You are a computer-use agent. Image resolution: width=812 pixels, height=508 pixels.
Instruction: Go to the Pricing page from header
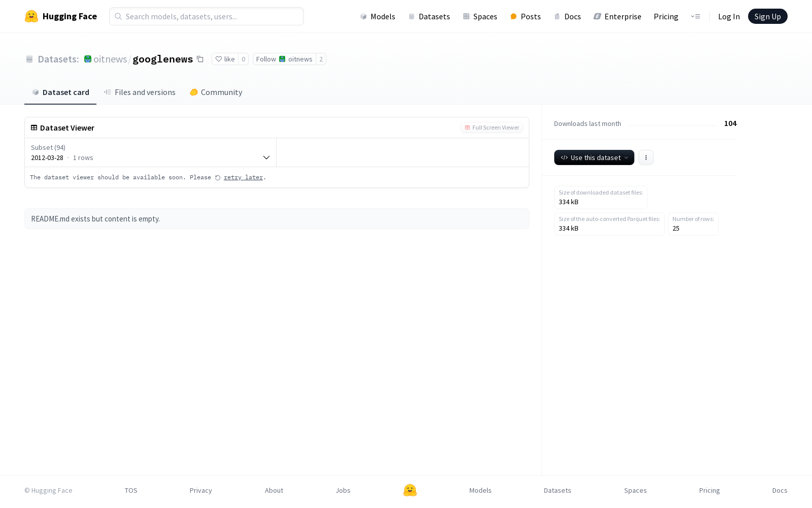tap(666, 16)
